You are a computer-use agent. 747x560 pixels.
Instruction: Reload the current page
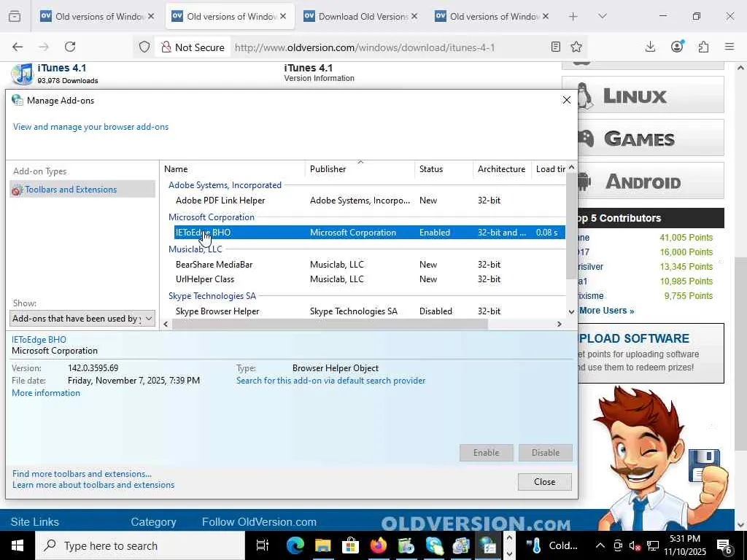(x=70, y=47)
